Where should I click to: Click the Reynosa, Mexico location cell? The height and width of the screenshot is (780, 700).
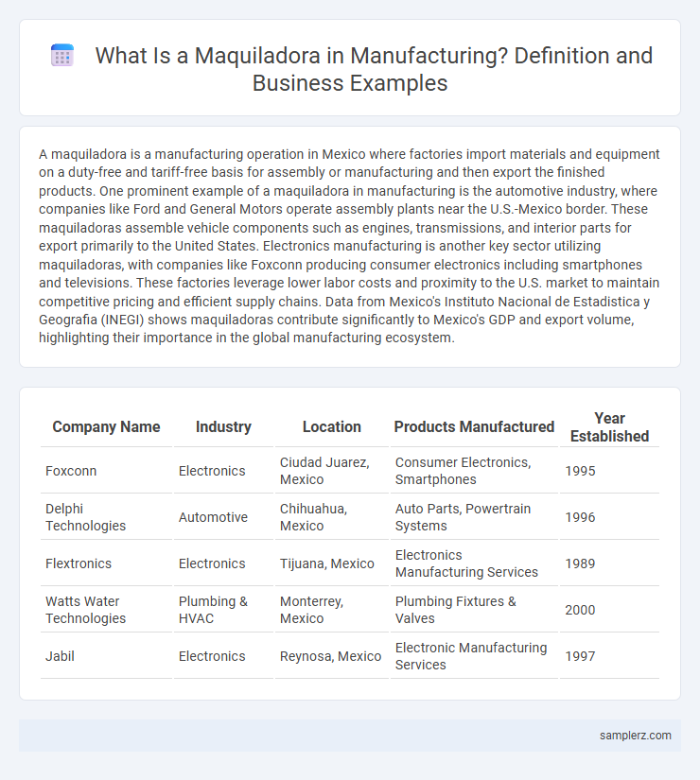coord(332,655)
